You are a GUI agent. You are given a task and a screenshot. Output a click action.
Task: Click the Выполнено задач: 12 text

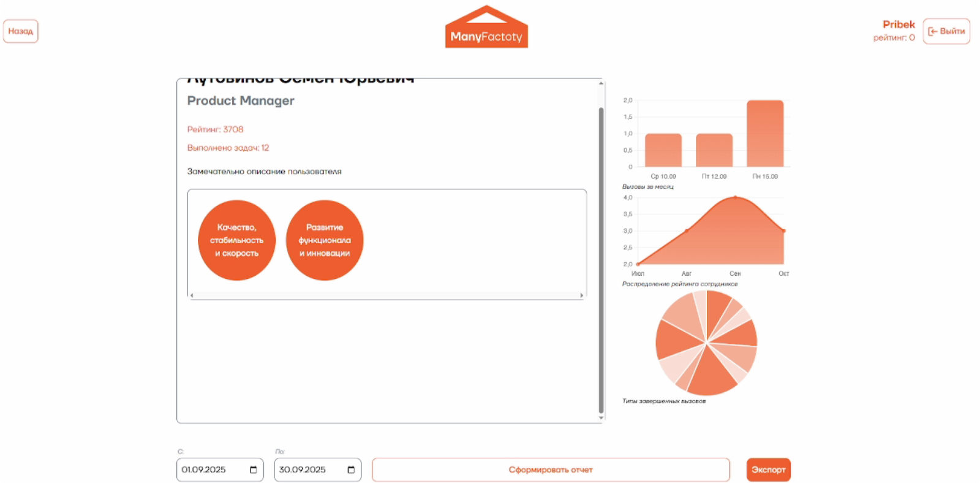pyautogui.click(x=228, y=148)
